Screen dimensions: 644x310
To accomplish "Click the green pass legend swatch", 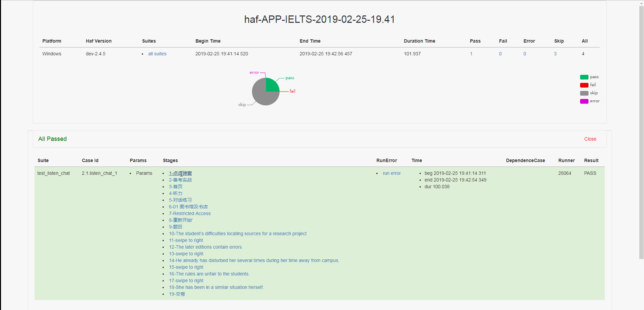I will [x=584, y=77].
